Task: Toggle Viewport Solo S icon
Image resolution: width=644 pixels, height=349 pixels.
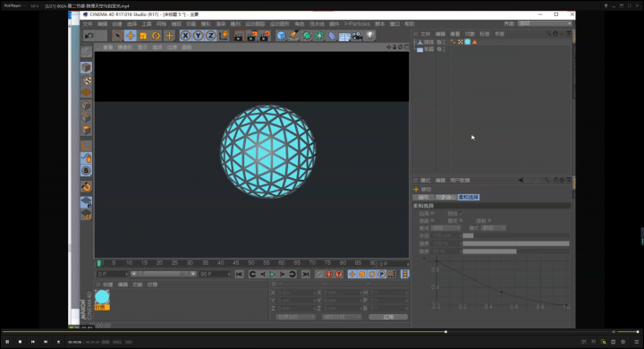Action: (86, 171)
